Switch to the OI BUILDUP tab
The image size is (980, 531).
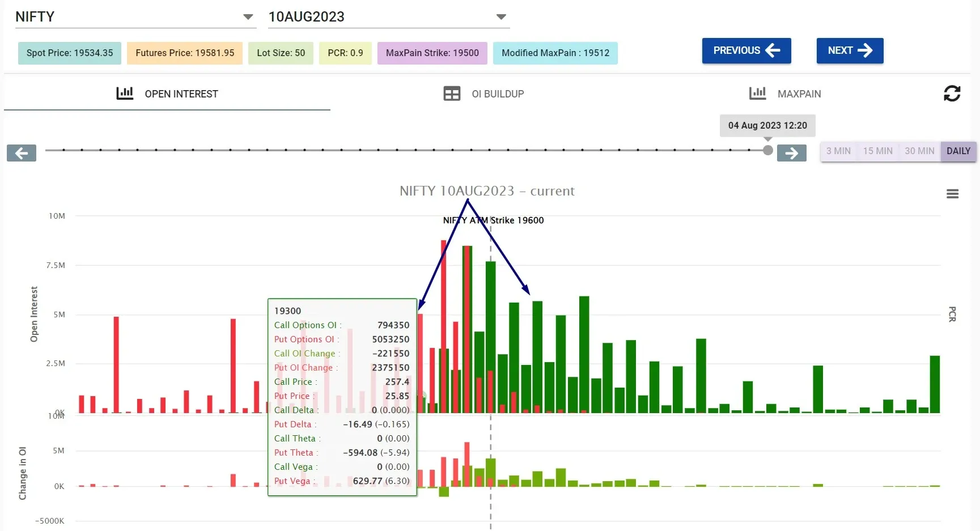coord(498,94)
